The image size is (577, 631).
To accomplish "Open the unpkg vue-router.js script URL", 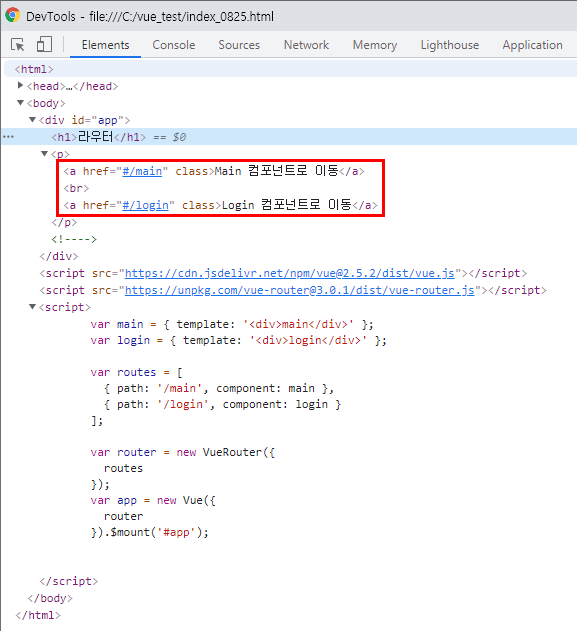I will [x=299, y=290].
